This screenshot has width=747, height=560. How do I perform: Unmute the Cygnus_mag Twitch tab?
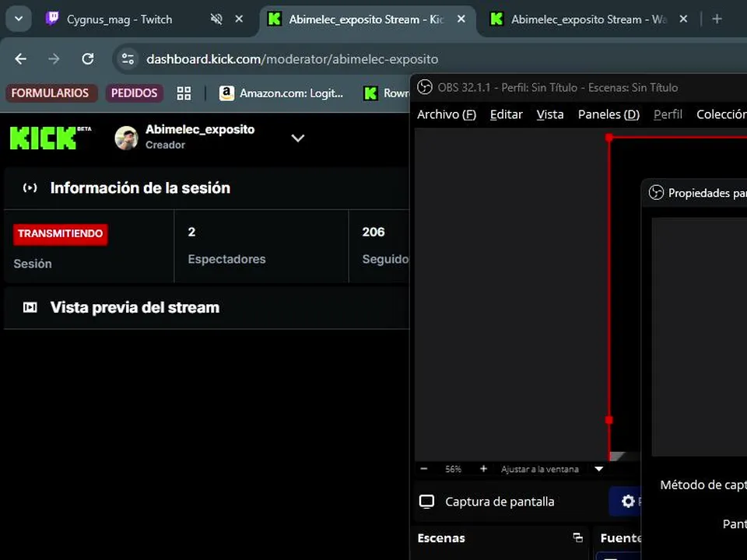216,19
